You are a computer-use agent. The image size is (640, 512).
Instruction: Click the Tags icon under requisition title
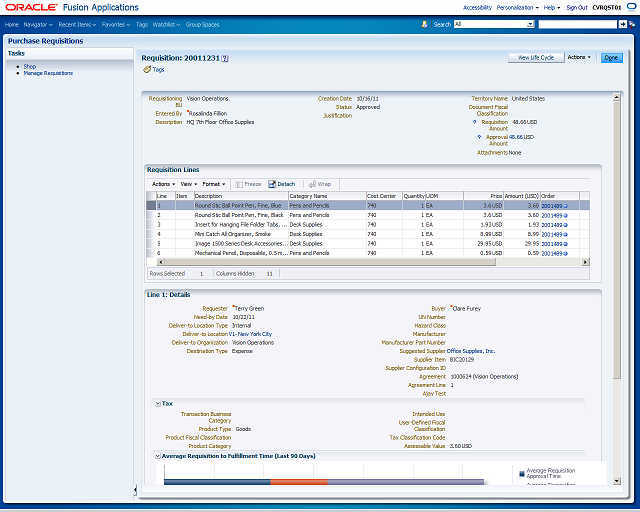(147, 69)
